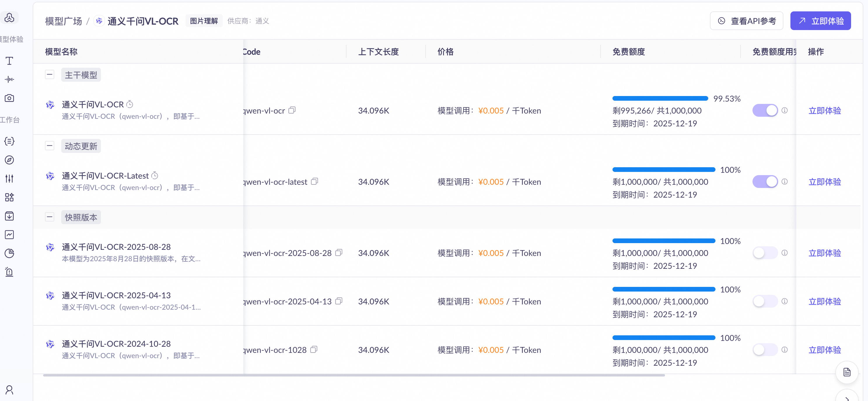Click the VL-OCR-Latest quota progress bar
868x401 pixels.
point(664,170)
